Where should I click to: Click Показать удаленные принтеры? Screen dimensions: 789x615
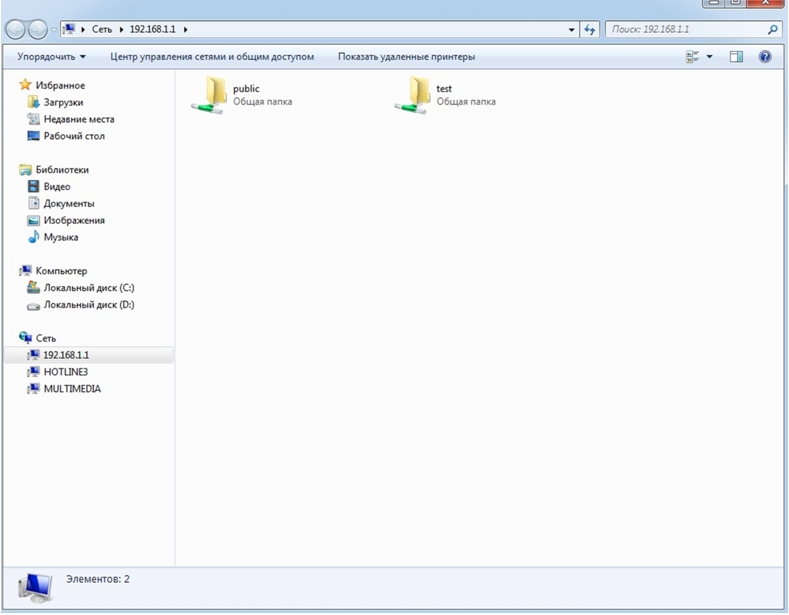click(406, 57)
